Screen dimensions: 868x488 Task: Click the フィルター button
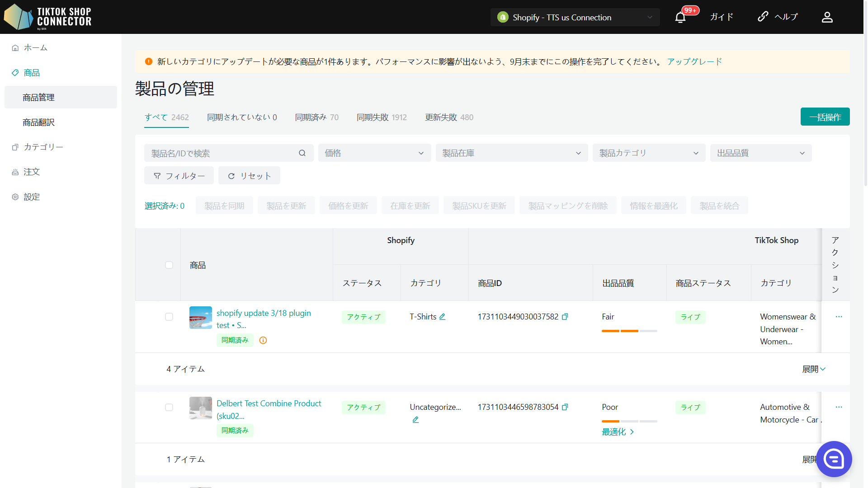pyautogui.click(x=179, y=175)
